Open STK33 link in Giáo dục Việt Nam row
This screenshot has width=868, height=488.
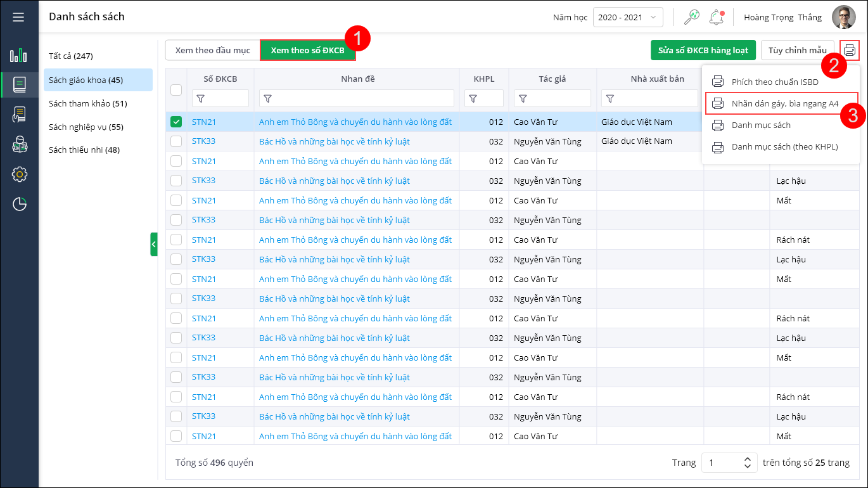[x=204, y=141]
